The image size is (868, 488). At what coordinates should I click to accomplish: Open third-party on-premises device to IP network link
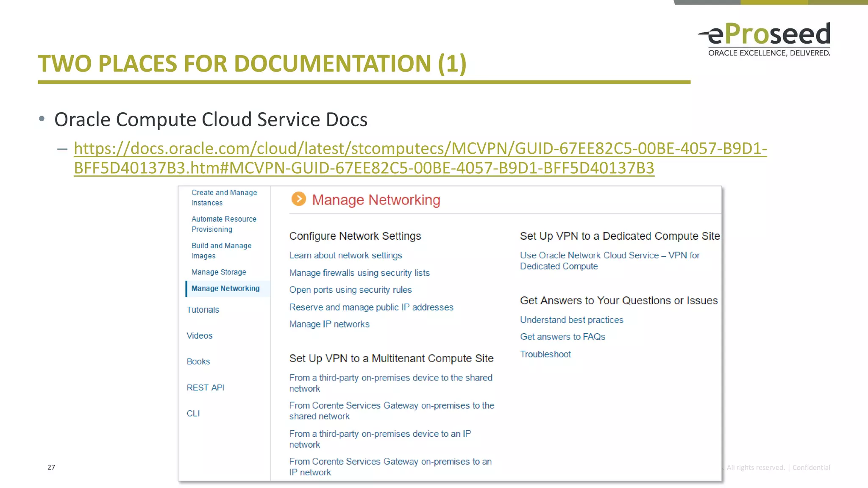point(380,439)
